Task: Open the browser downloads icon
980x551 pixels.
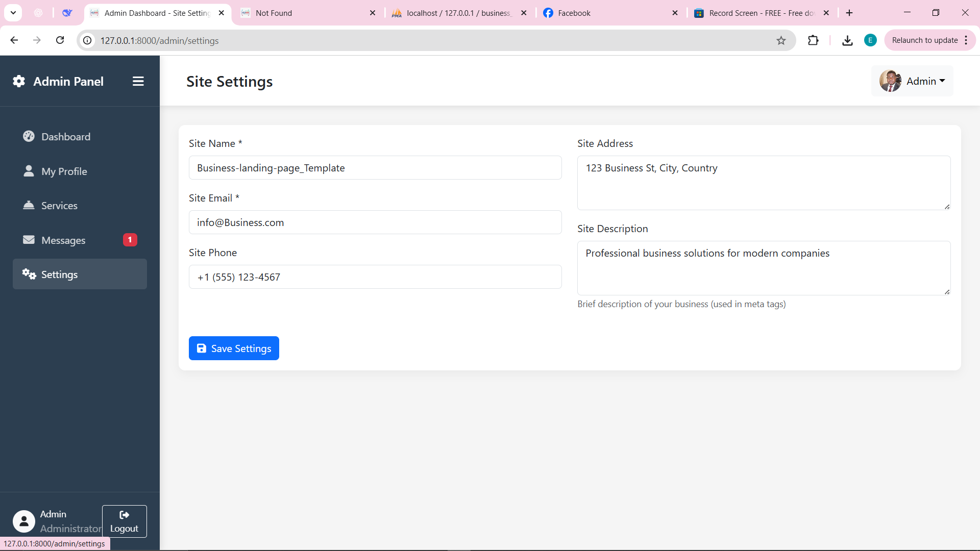Action: click(847, 40)
